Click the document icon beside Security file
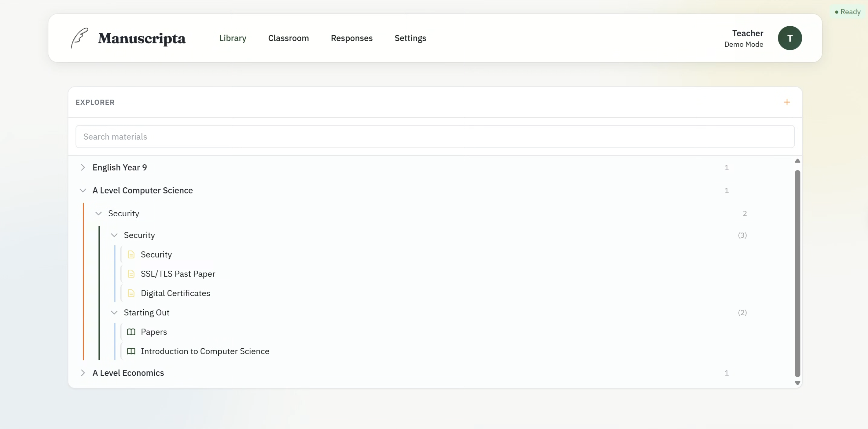Screen dimensions: 868x429 131,255
